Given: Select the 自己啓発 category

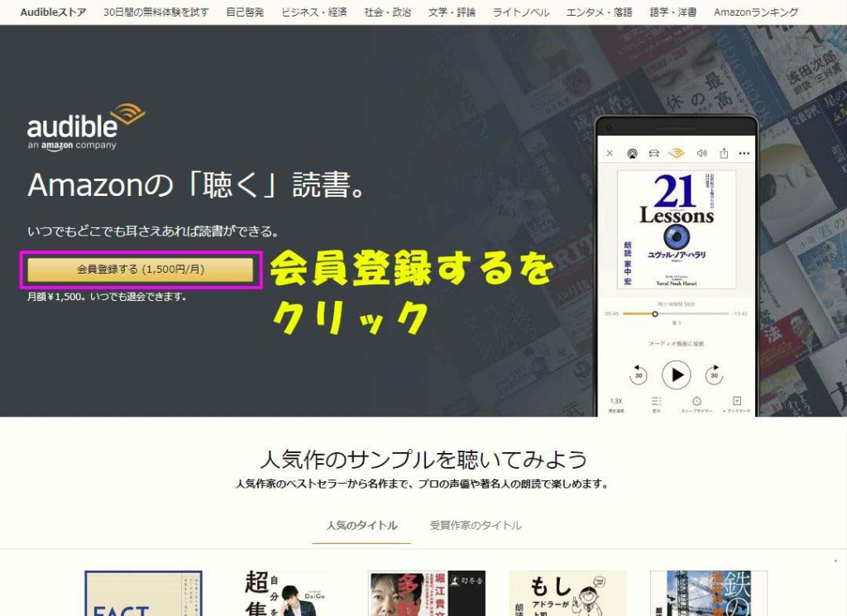Looking at the screenshot, I should click(x=245, y=12).
